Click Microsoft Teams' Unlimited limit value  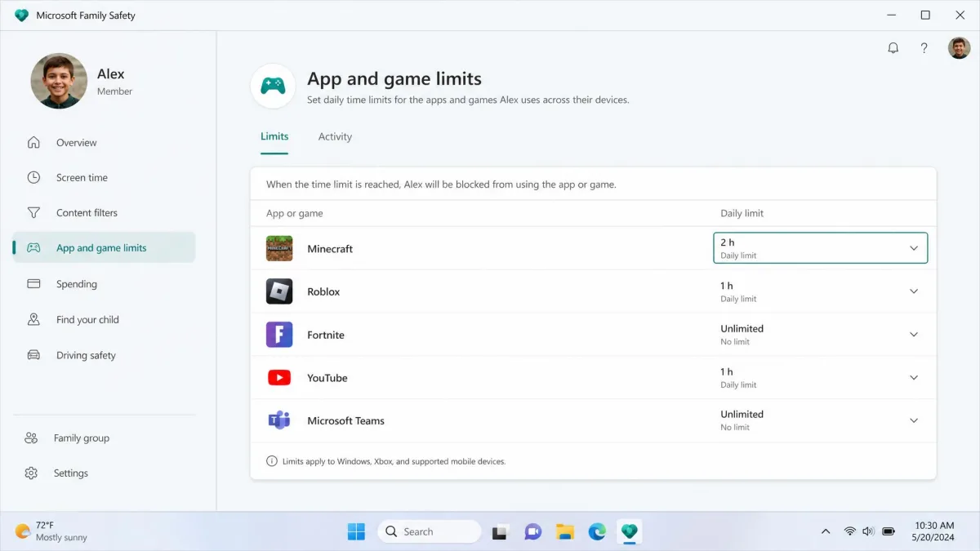[742, 415]
